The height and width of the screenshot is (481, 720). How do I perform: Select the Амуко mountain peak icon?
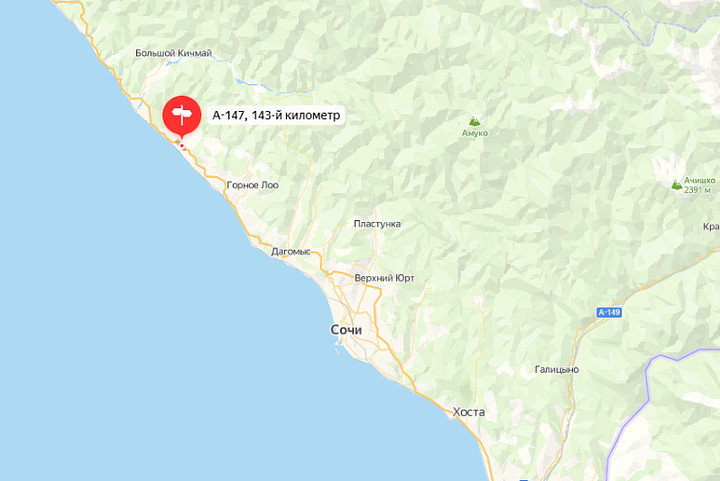pos(474,121)
